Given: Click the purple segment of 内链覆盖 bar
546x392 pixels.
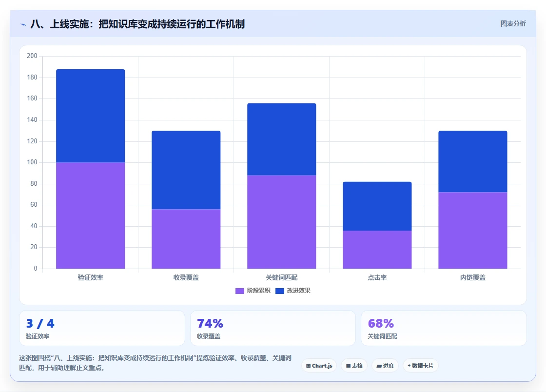Looking at the screenshot, I should [473, 231].
